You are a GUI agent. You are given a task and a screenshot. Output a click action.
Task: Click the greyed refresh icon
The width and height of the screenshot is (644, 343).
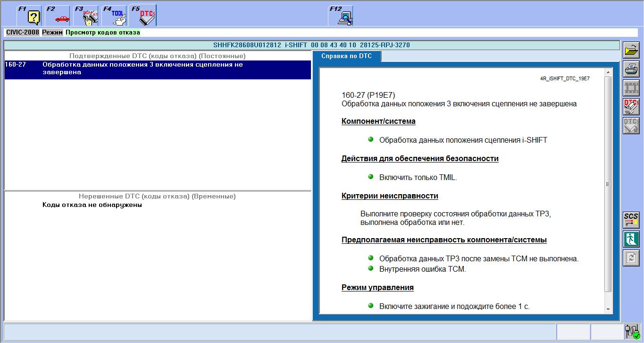(631, 258)
